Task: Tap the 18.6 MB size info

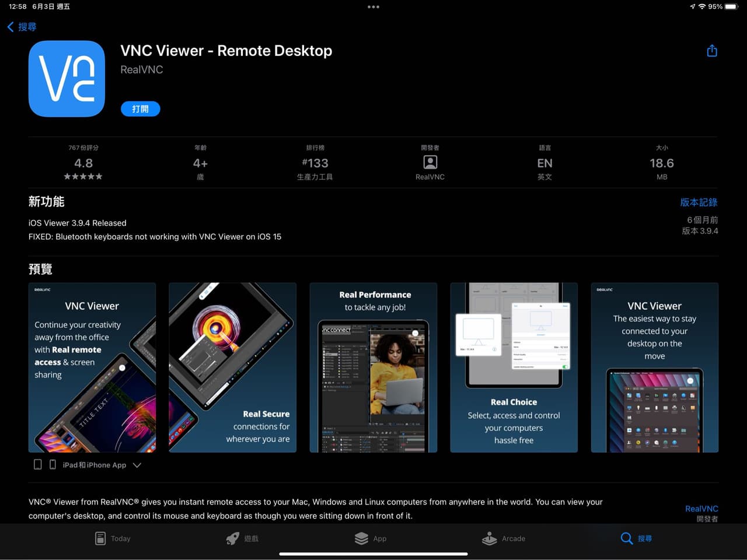Action: click(662, 163)
